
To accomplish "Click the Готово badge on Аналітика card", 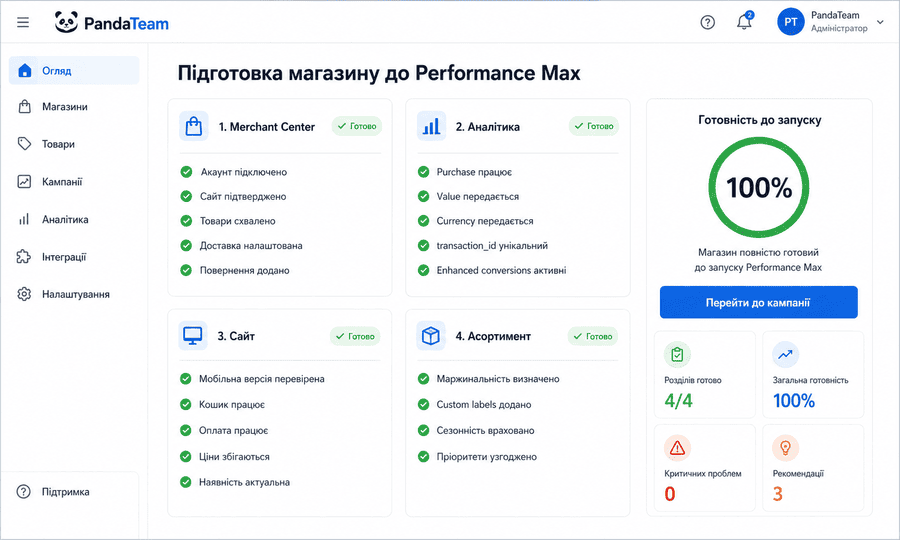I will coord(594,126).
